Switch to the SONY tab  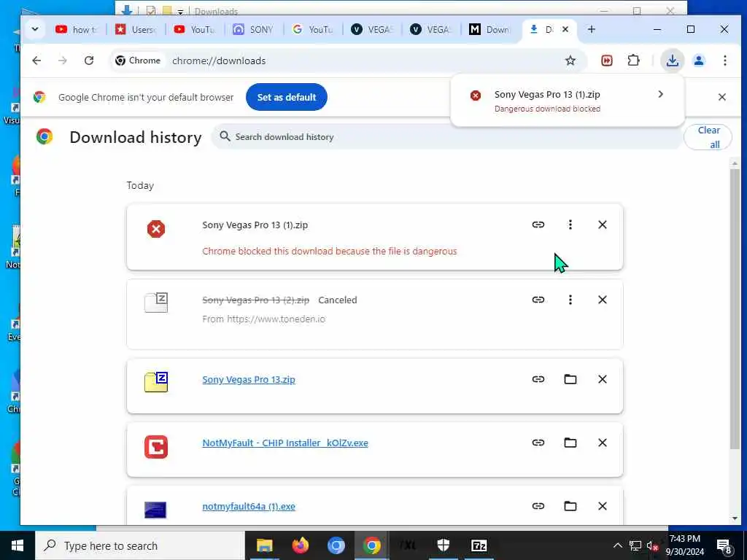pyautogui.click(x=254, y=29)
